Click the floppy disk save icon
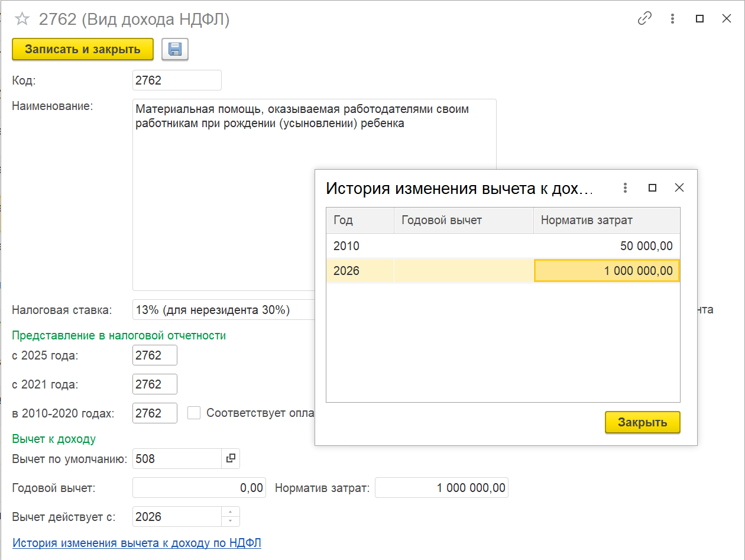This screenshot has width=745, height=560. point(174,50)
